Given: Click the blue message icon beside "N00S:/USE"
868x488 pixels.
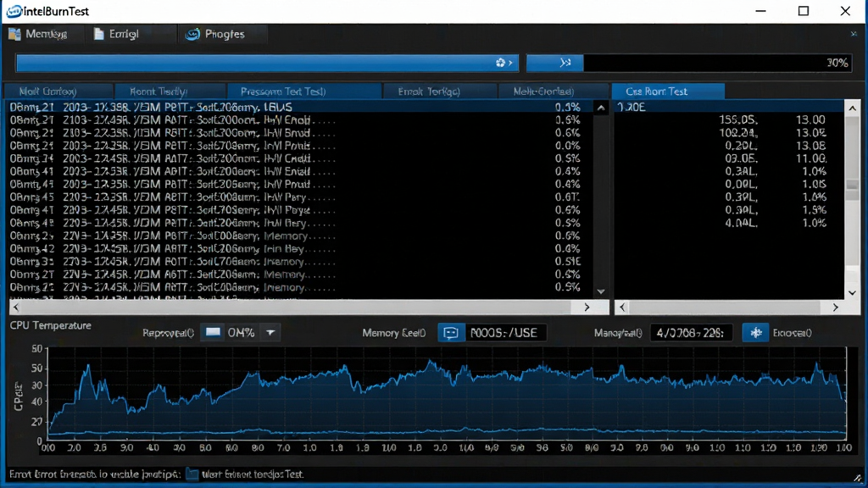Looking at the screenshot, I should pos(451,332).
